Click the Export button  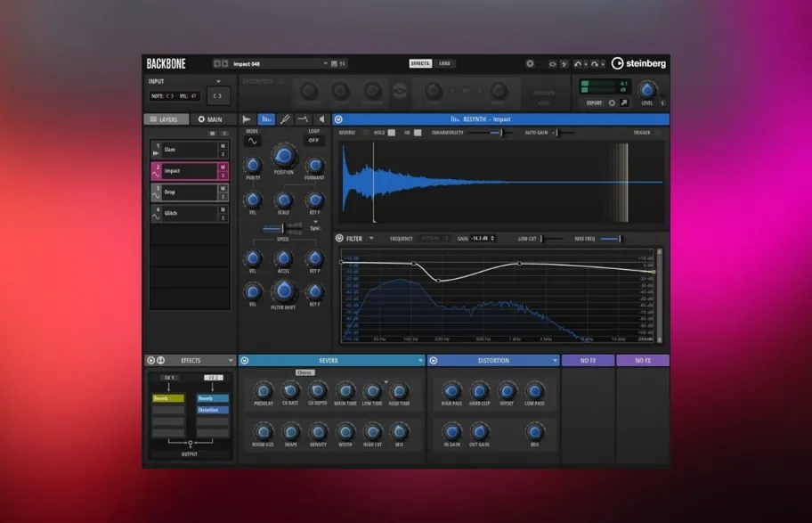click(594, 102)
